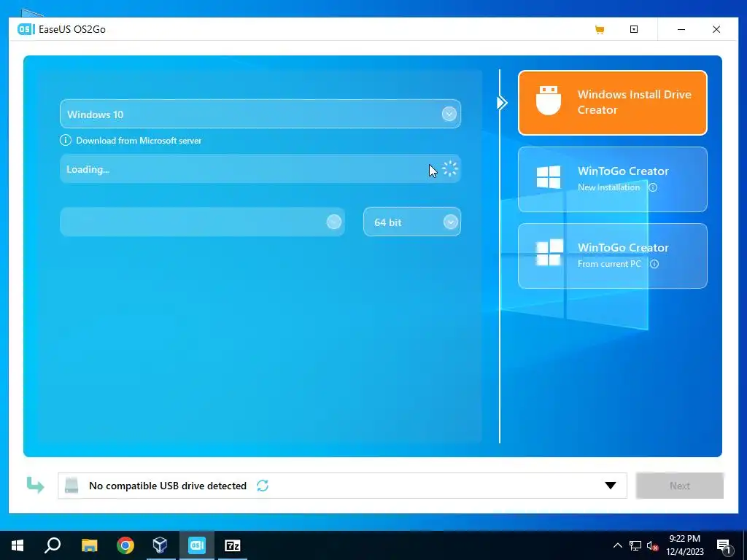Click the EaseUS OS2Go logo in the title bar
747x560 pixels.
click(x=26, y=29)
